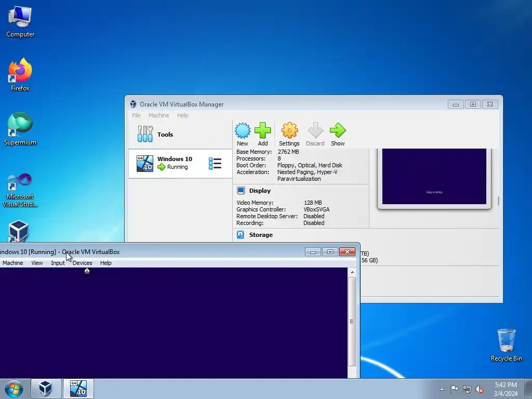The height and width of the screenshot is (399, 532).
Task: Open Machine menu in VirtualBox Manager
Action: point(158,115)
